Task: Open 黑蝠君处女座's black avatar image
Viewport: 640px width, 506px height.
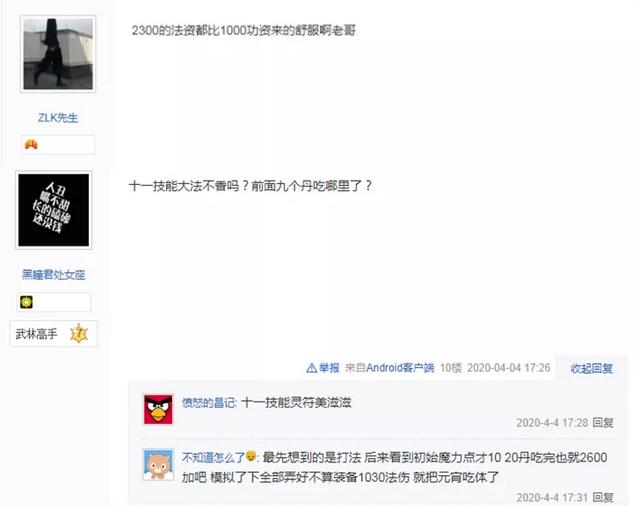Action: pyautogui.click(x=53, y=210)
